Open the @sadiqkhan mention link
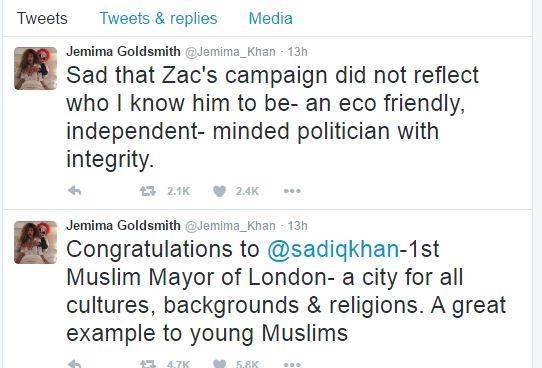Screen dimensions: 542x368 [333, 249]
